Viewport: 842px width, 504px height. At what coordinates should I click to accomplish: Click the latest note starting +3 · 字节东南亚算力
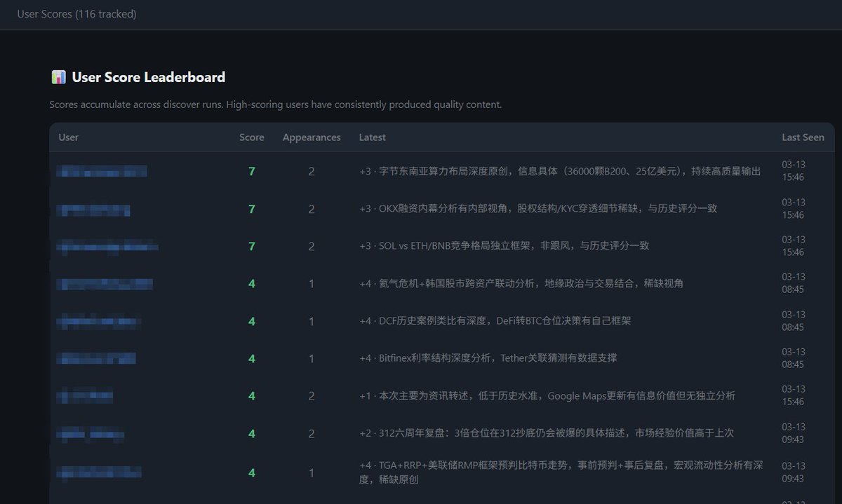(560, 171)
